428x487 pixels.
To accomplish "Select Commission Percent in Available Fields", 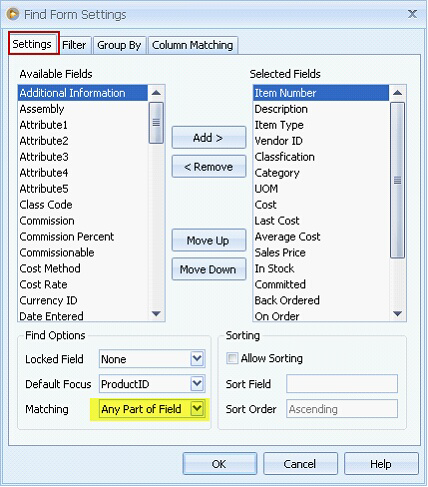I will pyautogui.click(x=83, y=237).
